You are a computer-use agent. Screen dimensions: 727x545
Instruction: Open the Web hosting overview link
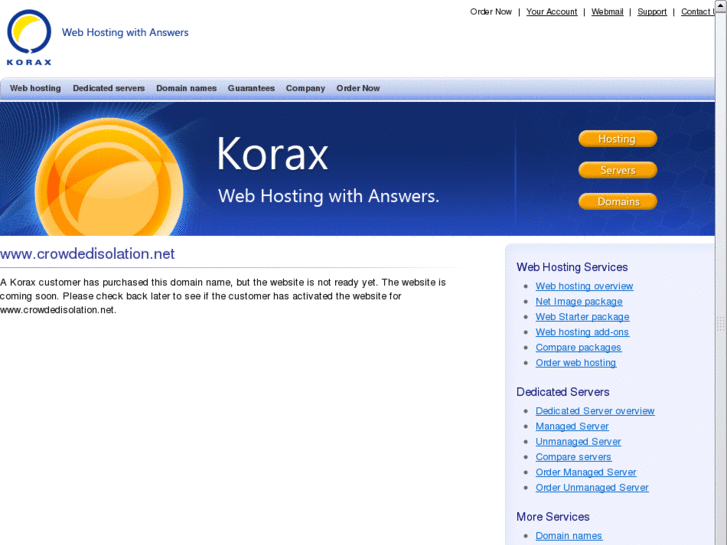(584, 286)
